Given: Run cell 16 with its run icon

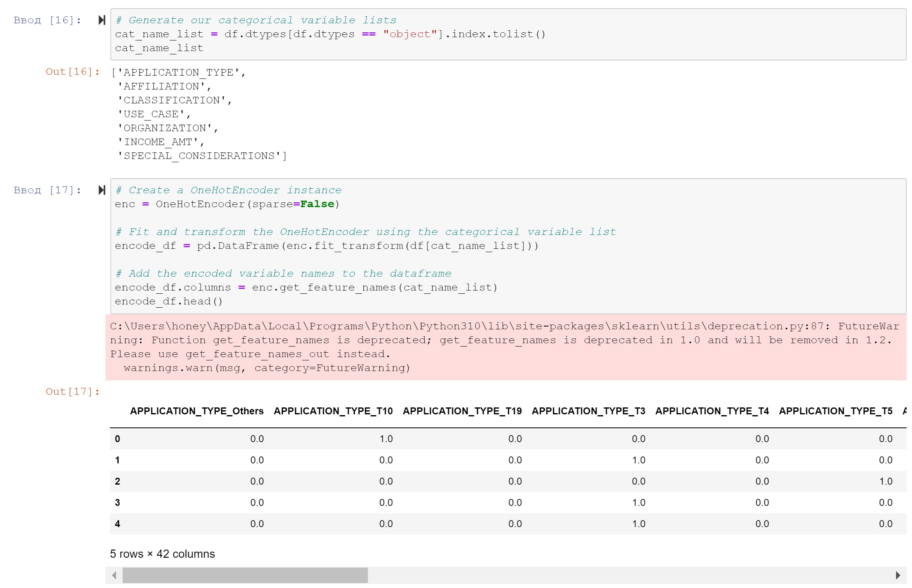Looking at the screenshot, I should click(102, 20).
